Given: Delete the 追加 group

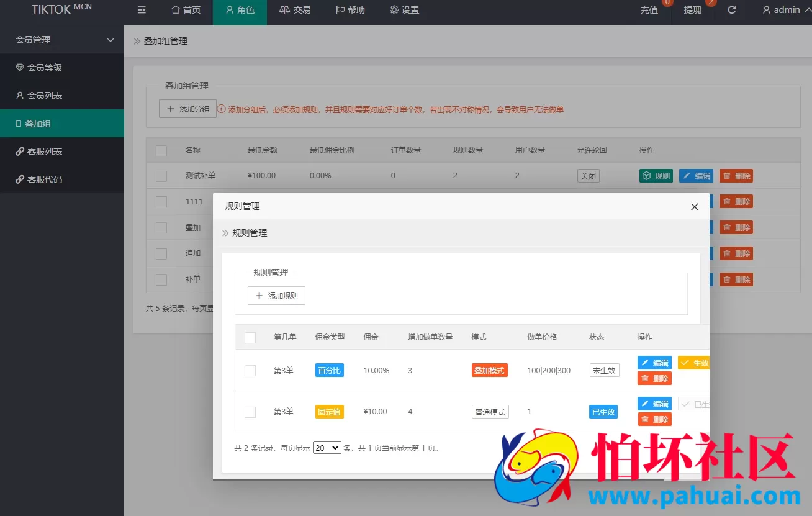Looking at the screenshot, I should [736, 253].
